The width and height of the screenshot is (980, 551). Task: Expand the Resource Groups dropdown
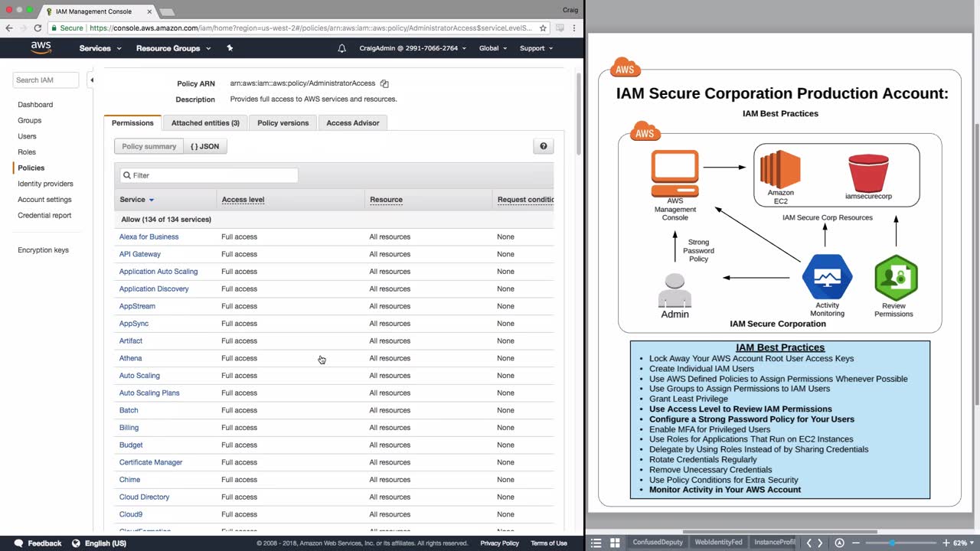coord(174,48)
